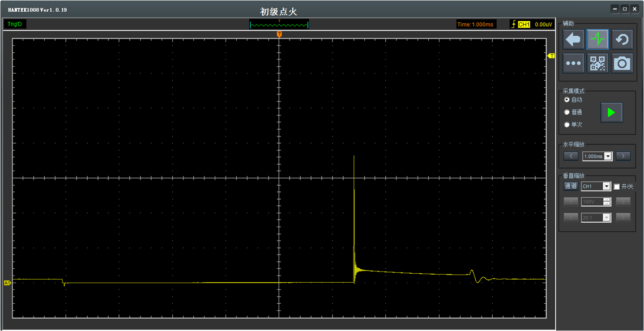Decrease horizontal scale with left arrow
644x331 pixels.
(x=571, y=156)
